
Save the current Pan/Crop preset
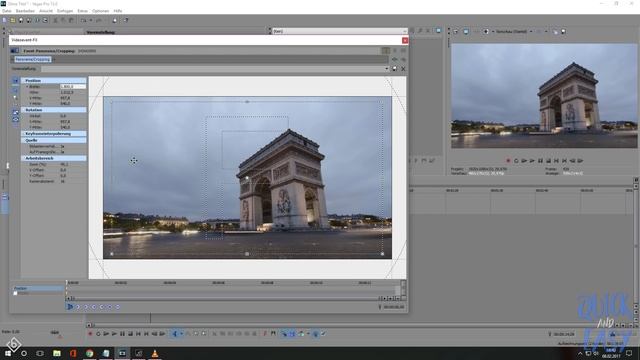click(395, 69)
